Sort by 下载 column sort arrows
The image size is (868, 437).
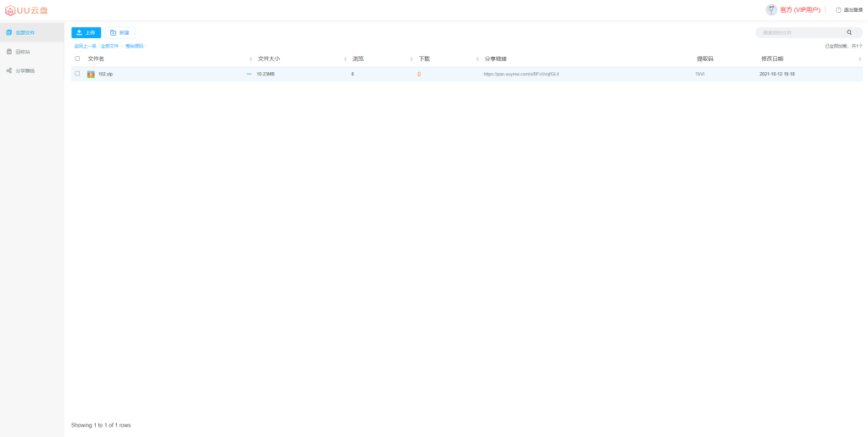[x=478, y=59]
